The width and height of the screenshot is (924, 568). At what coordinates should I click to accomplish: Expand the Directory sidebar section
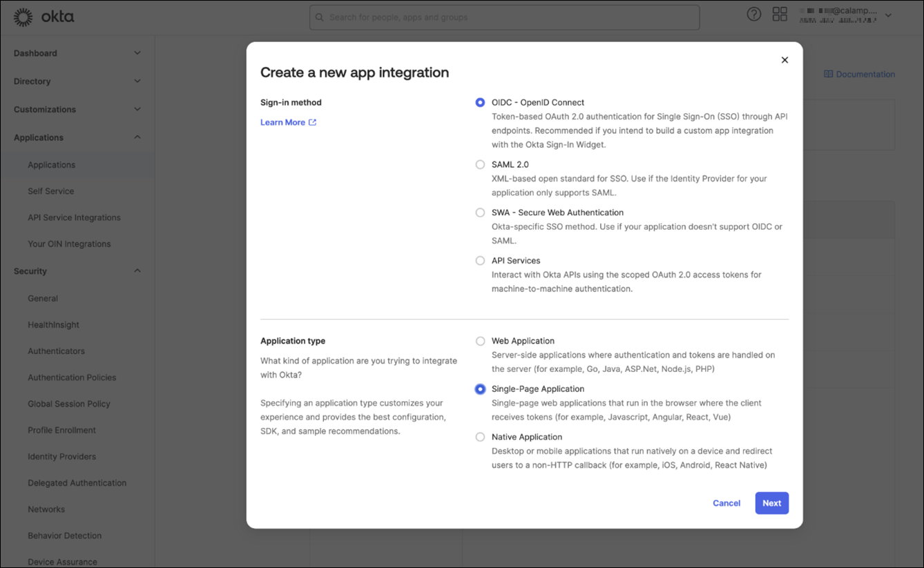77,81
